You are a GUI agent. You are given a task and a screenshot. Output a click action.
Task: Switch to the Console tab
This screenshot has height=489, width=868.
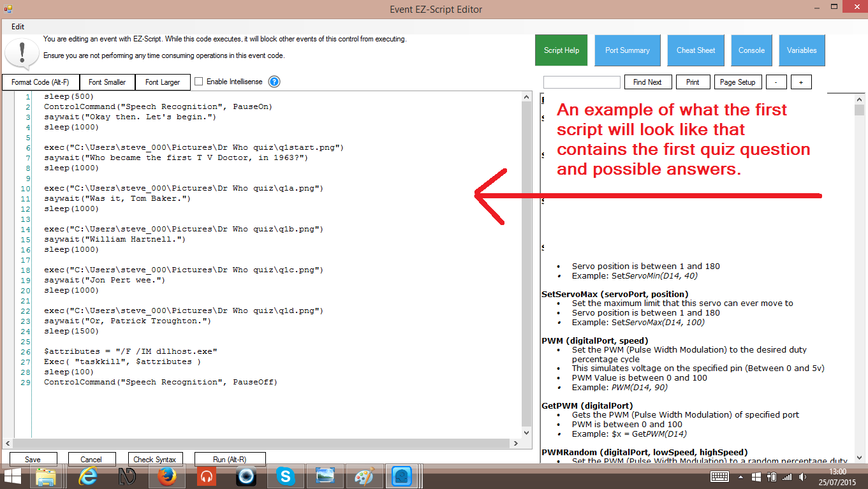click(751, 50)
